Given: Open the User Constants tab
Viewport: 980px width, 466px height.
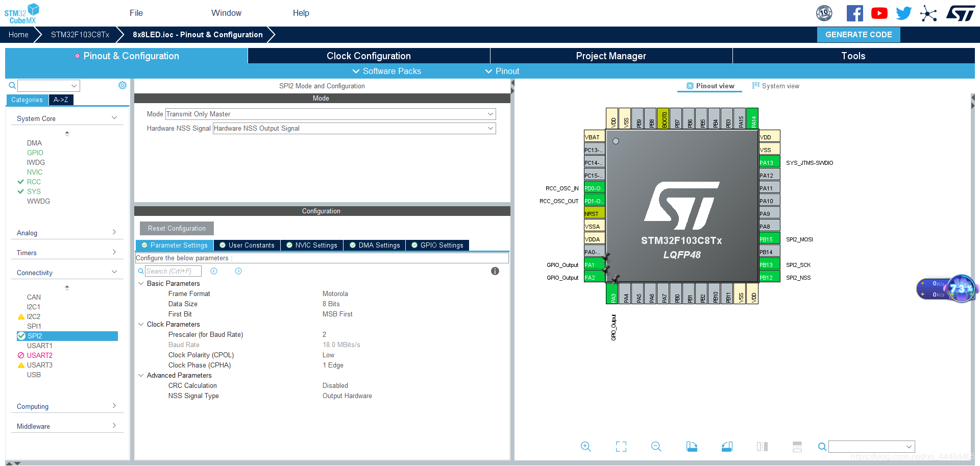Looking at the screenshot, I should [x=247, y=245].
